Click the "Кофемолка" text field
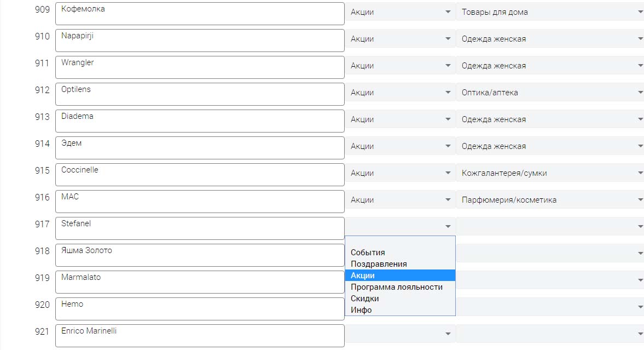Viewport: 644px width, 350px height. click(x=200, y=14)
